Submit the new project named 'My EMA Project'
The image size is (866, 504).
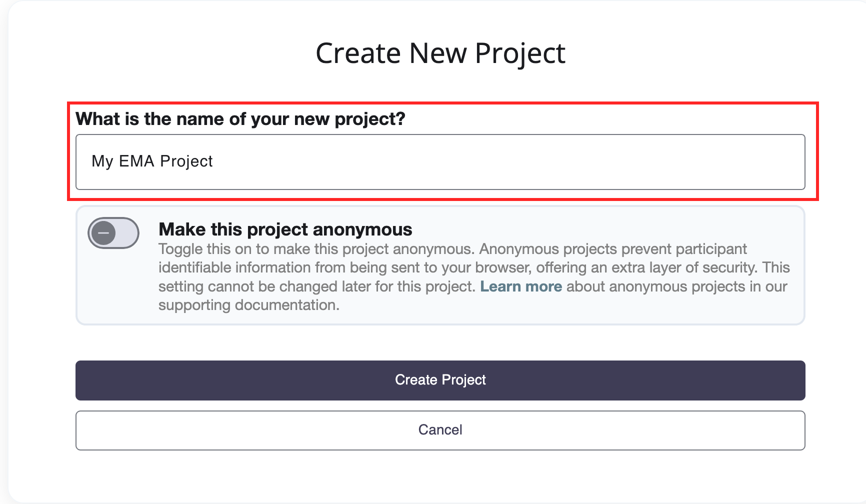[x=440, y=380]
